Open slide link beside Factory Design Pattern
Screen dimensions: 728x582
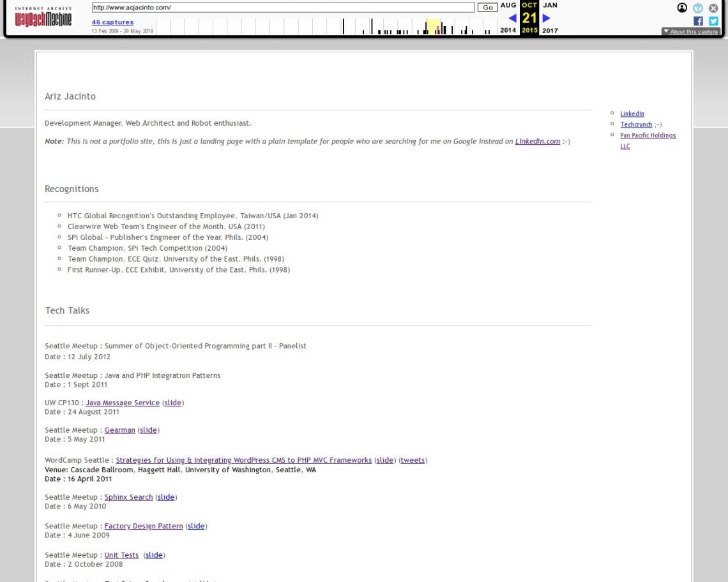(x=196, y=526)
